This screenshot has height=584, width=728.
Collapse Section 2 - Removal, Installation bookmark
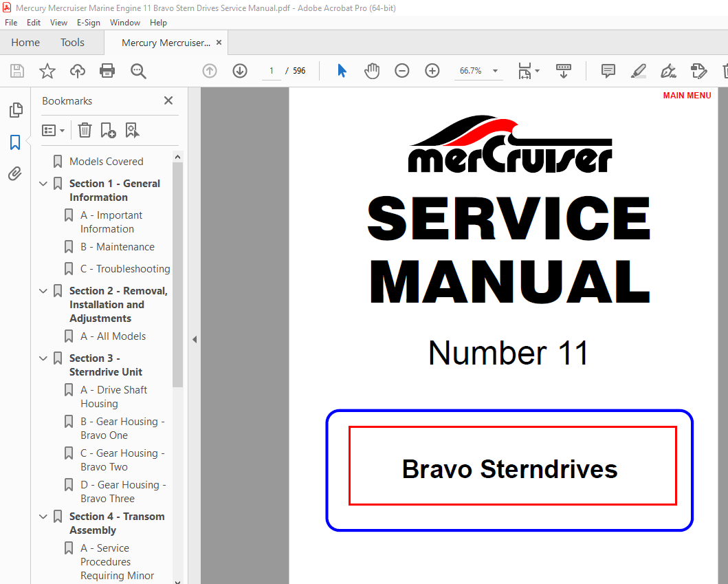(43, 291)
